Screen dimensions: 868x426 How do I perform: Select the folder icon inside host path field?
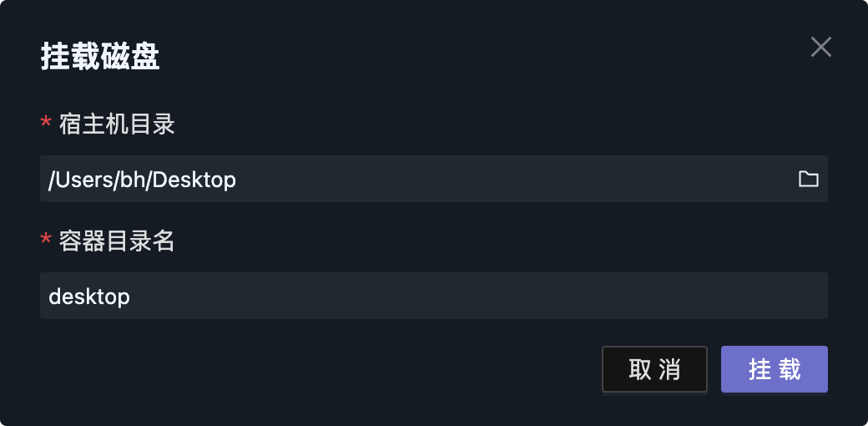[808, 179]
